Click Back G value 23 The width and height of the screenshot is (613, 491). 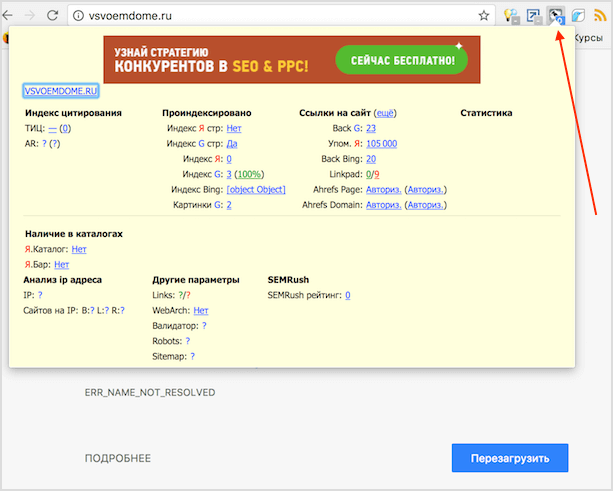[371, 129]
